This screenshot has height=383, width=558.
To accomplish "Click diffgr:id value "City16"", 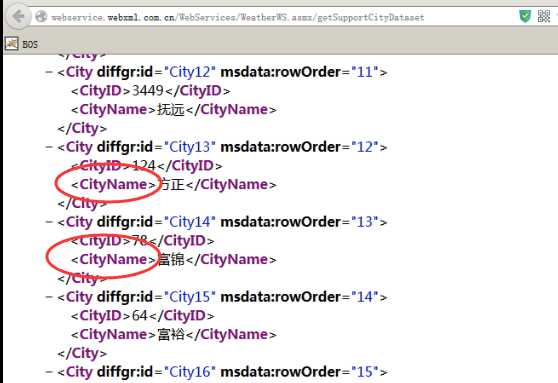I will click(x=190, y=372).
